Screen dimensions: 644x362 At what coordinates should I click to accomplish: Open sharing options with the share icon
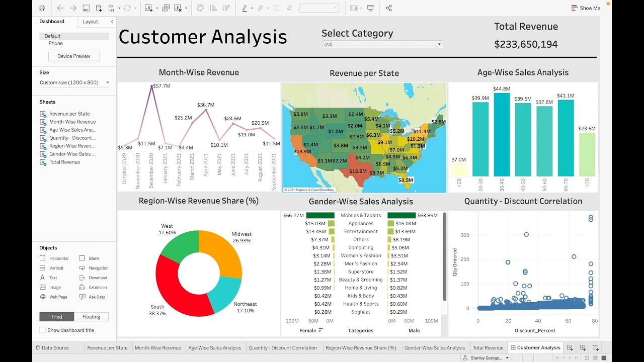(388, 8)
